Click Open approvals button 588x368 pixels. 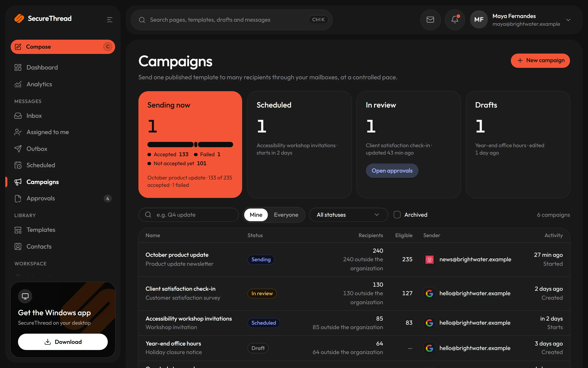(392, 171)
